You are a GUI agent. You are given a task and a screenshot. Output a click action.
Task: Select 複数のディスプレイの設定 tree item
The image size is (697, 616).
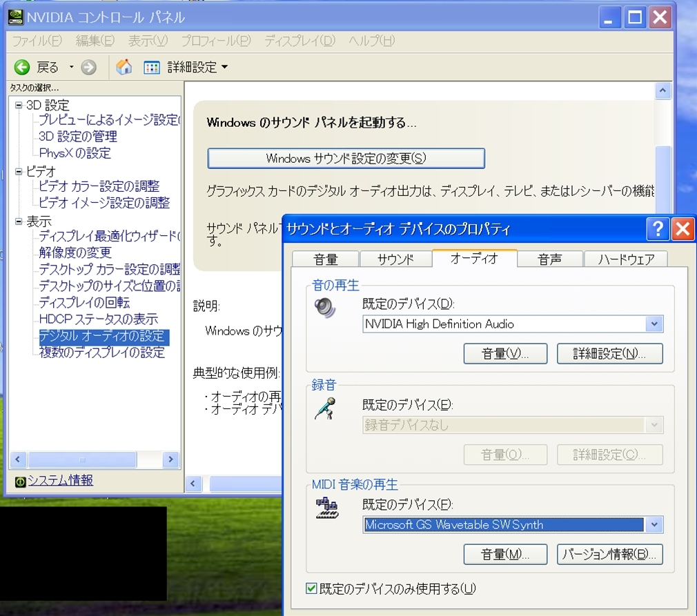[x=102, y=352]
